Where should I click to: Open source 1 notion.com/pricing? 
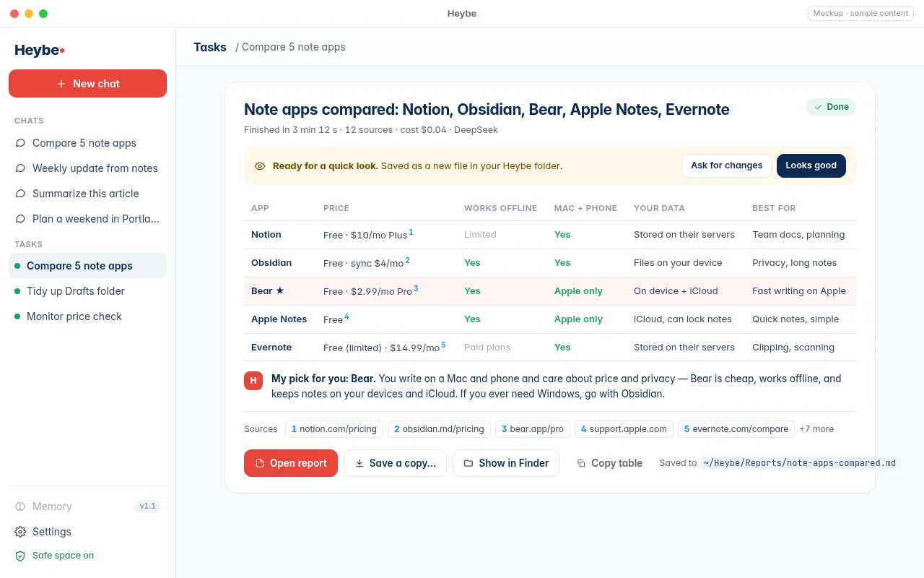(x=334, y=429)
